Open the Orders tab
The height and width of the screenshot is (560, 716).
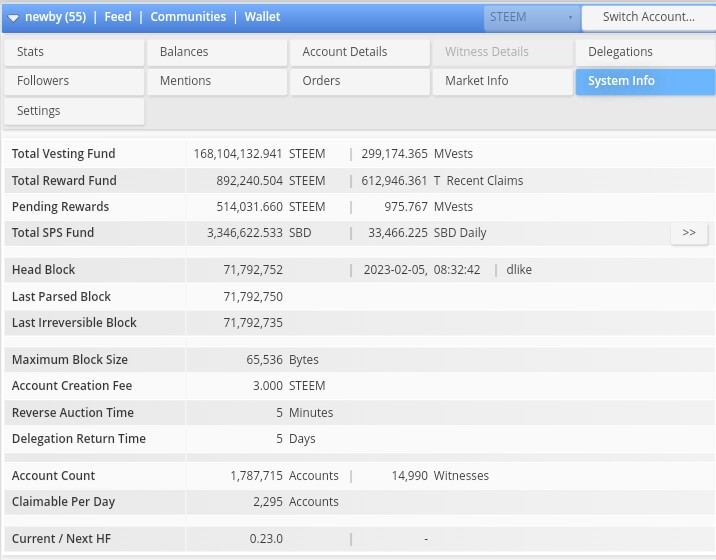click(x=360, y=81)
